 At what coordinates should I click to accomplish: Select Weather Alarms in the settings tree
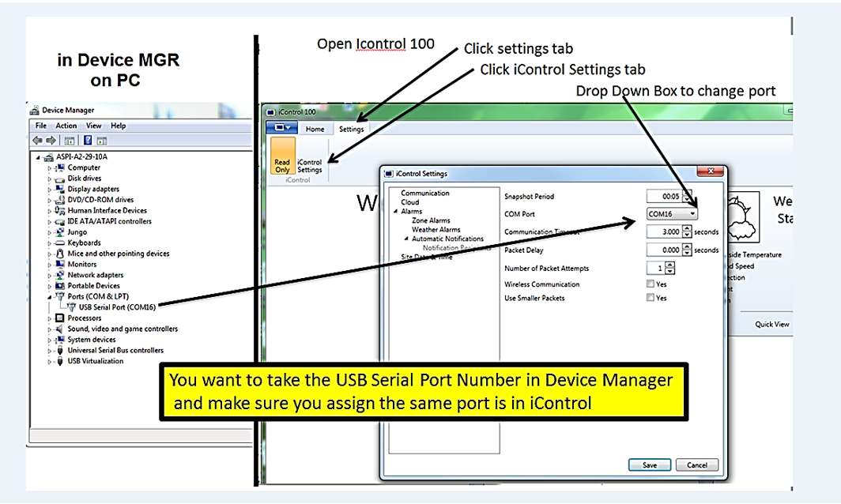[436, 229]
